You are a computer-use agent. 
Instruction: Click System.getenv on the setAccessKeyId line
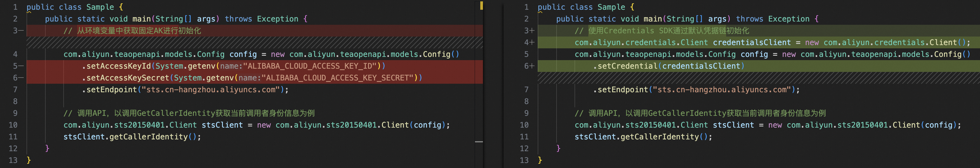click(186, 66)
